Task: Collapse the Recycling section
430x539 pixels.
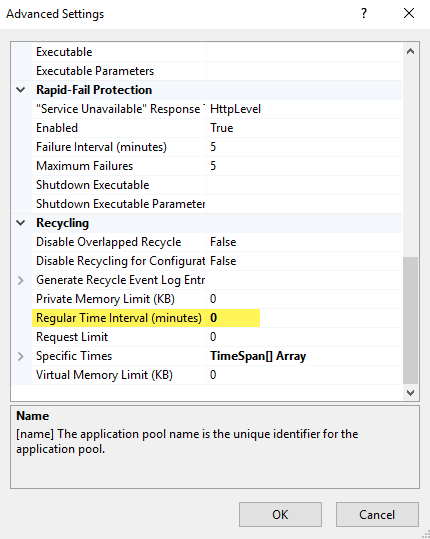Action: (x=21, y=223)
